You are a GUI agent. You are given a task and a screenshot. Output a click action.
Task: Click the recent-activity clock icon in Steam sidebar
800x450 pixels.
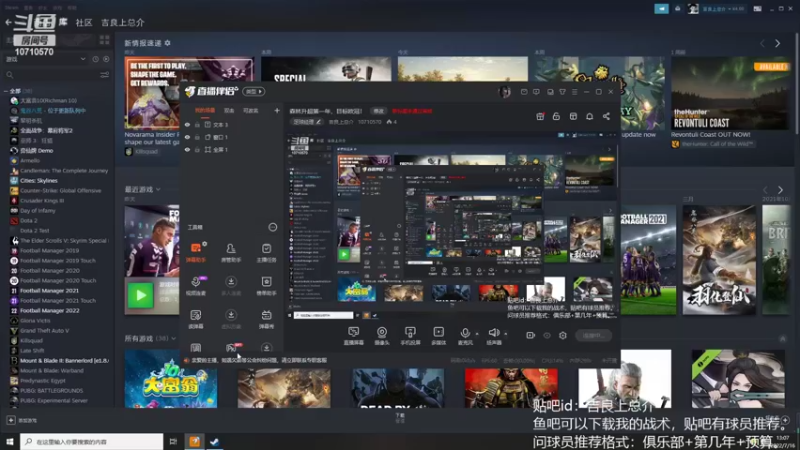[x=95, y=59]
